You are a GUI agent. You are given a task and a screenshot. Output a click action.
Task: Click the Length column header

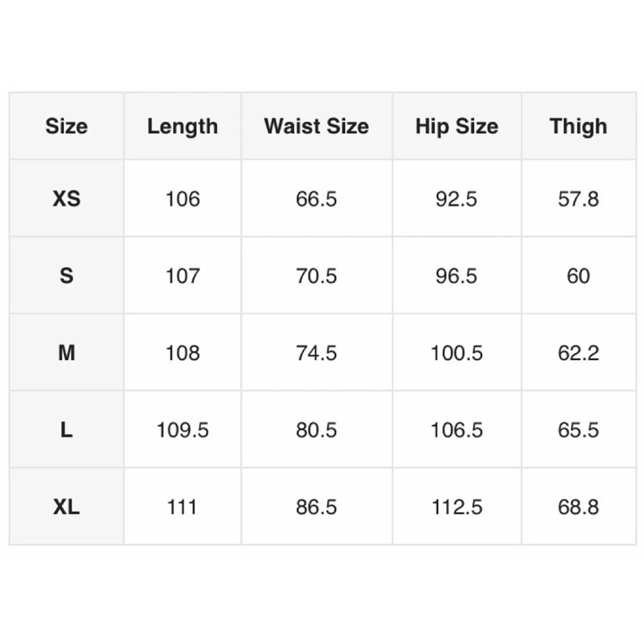183,127
